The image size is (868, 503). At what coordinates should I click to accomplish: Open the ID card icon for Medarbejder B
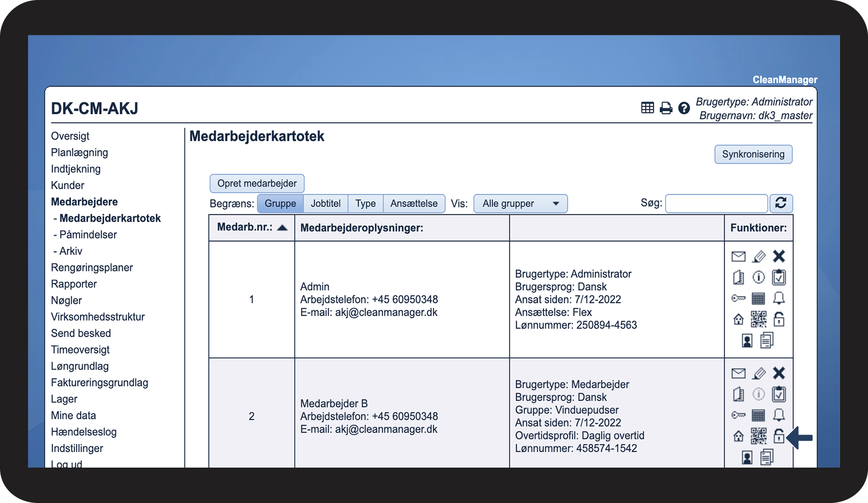[747, 457]
